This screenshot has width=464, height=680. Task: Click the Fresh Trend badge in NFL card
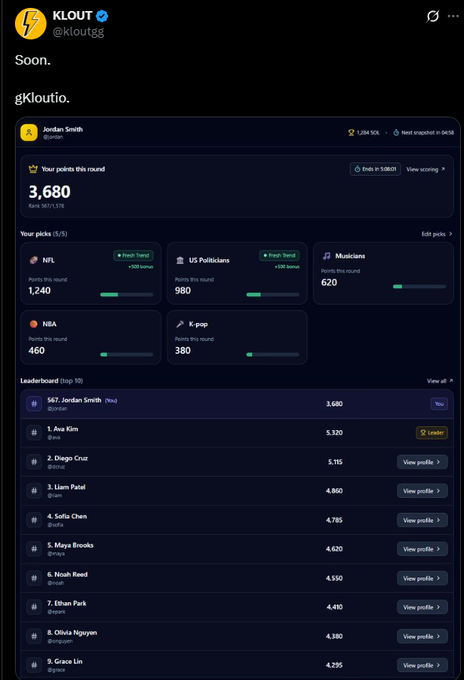(133, 255)
